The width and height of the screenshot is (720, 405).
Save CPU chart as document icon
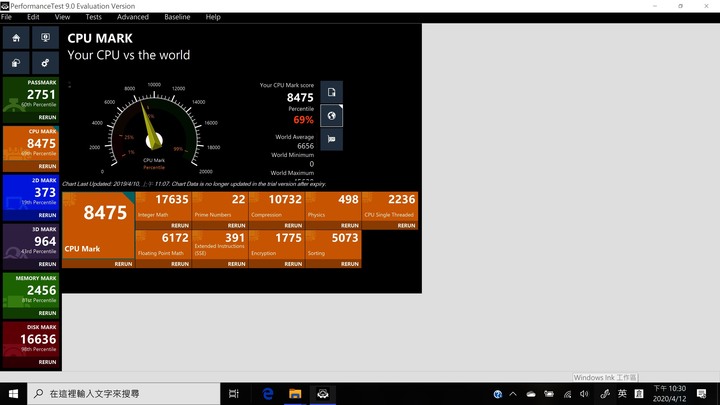pyautogui.click(x=332, y=92)
